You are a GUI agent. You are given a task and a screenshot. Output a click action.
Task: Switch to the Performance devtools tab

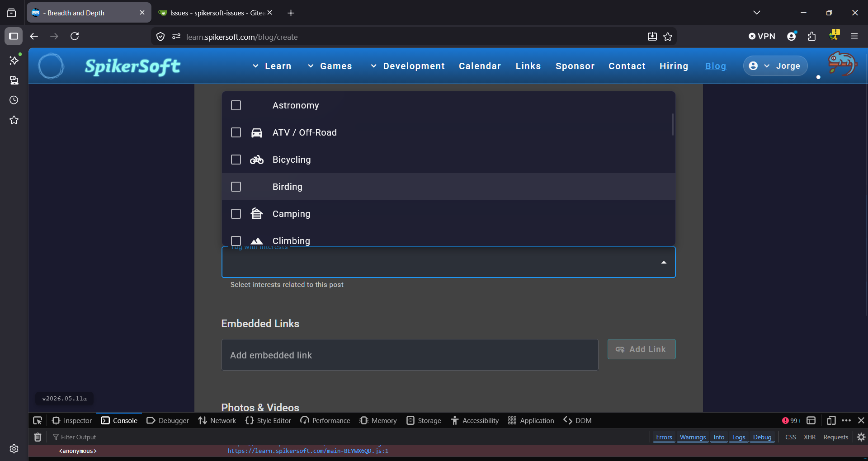(x=325, y=421)
